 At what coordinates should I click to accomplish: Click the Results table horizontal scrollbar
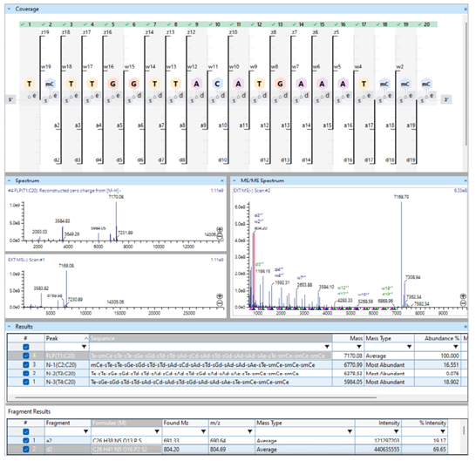(196, 397)
